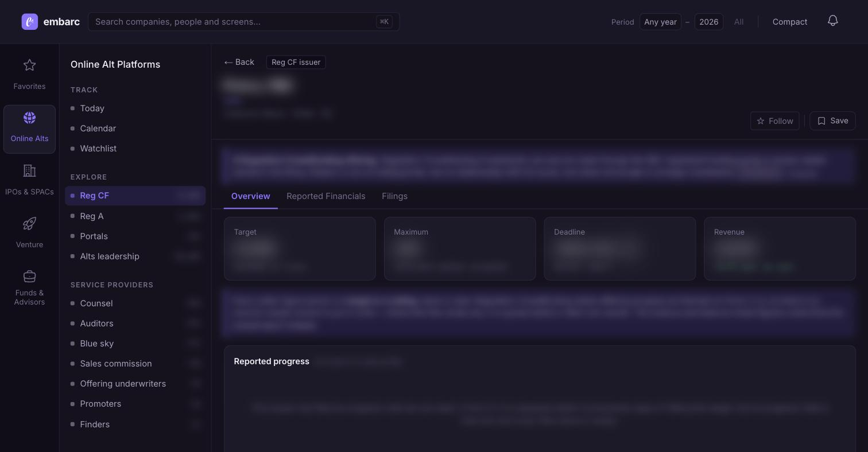868x452 pixels.
Task: Open Portals in Explore list
Action: tap(135, 236)
